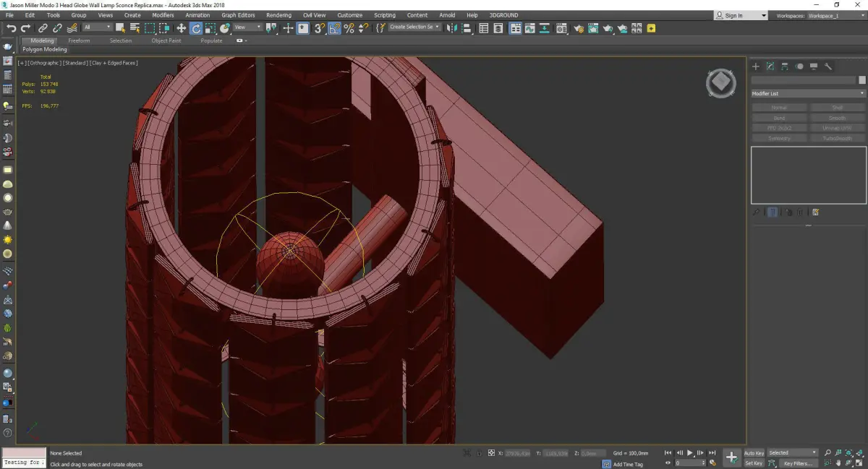Open the Graph Editors menu
Screen dimensions: 868x469
click(x=238, y=15)
